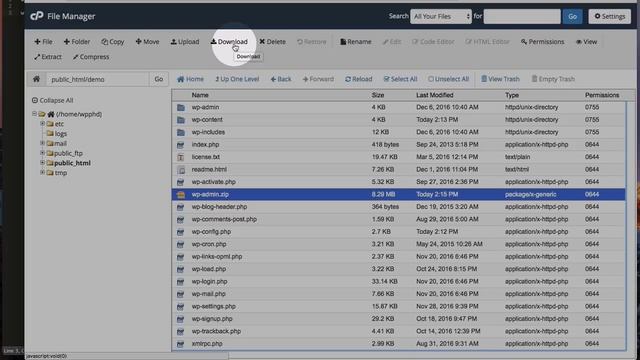Click Collapse All in folder tree
This screenshot has height=360, width=640.
(x=53, y=100)
